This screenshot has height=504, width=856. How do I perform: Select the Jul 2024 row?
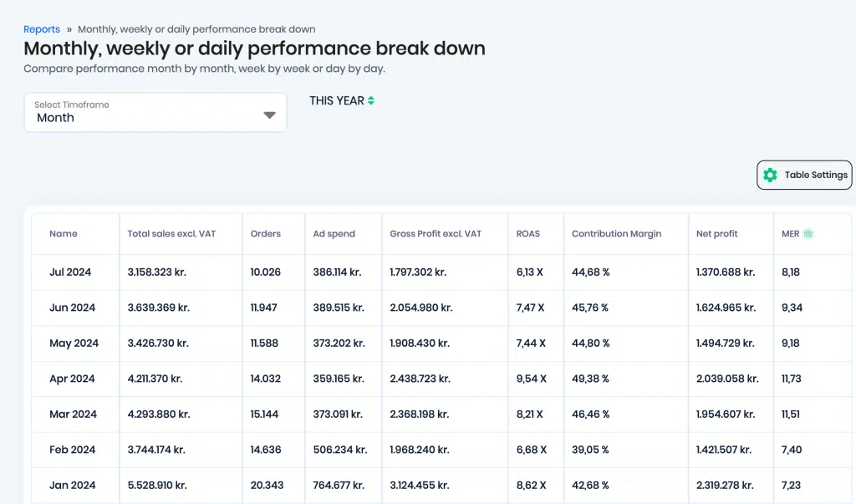(441, 272)
